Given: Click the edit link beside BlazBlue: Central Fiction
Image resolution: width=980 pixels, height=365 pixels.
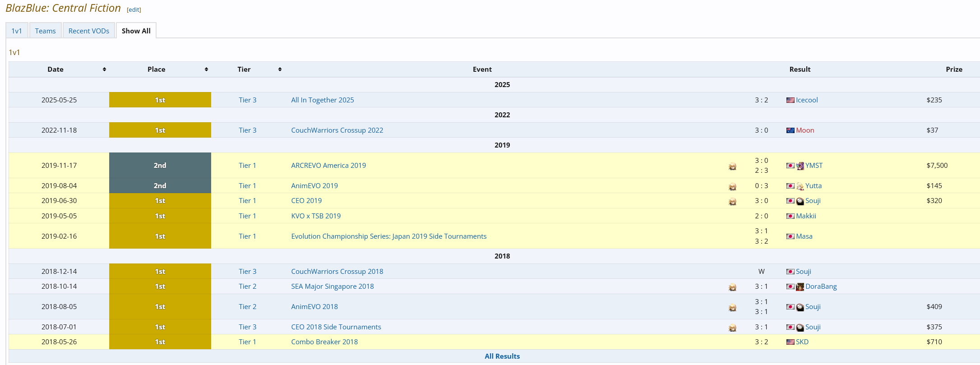Looking at the screenshot, I should (x=134, y=9).
